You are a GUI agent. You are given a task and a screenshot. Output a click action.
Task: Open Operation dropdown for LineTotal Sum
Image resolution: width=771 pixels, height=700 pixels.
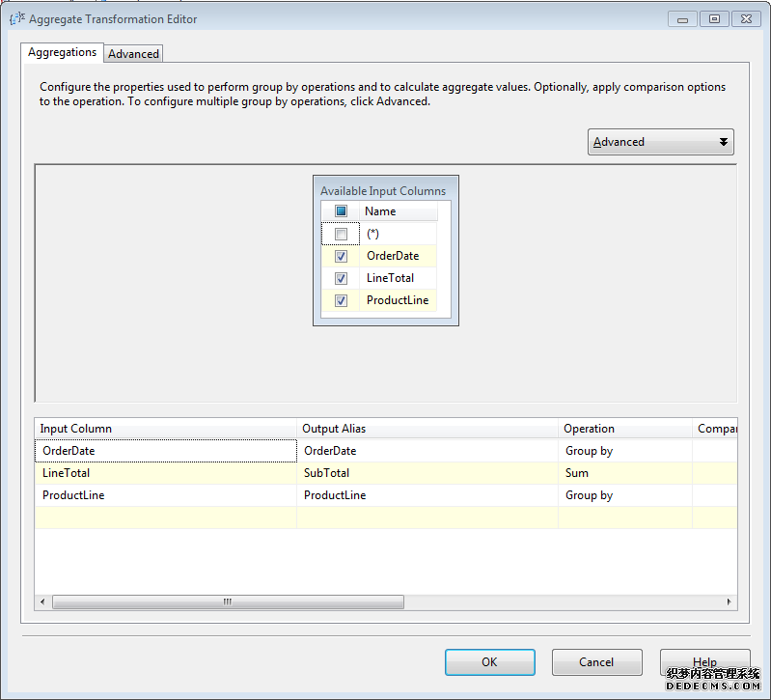click(624, 473)
